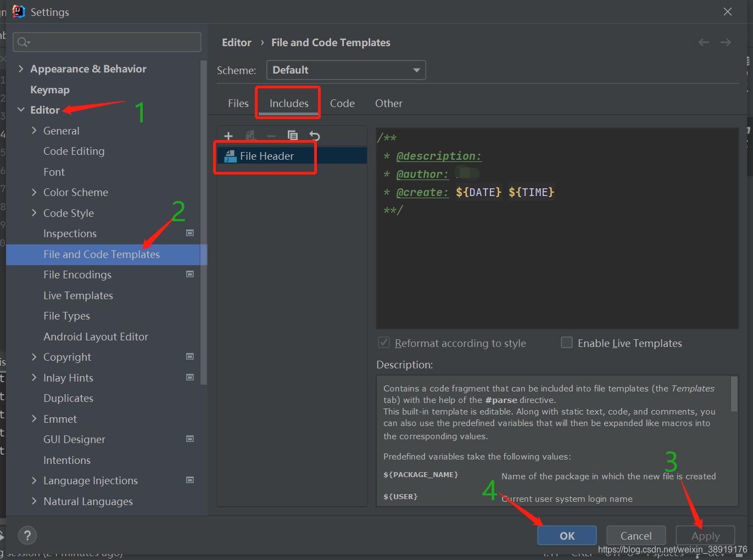Click the settings tree scrollbar

tap(204, 222)
